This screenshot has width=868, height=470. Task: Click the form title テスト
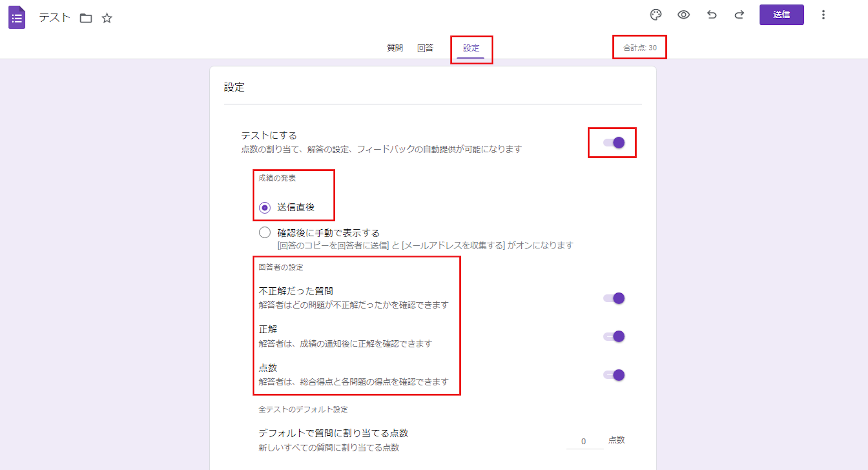point(54,17)
